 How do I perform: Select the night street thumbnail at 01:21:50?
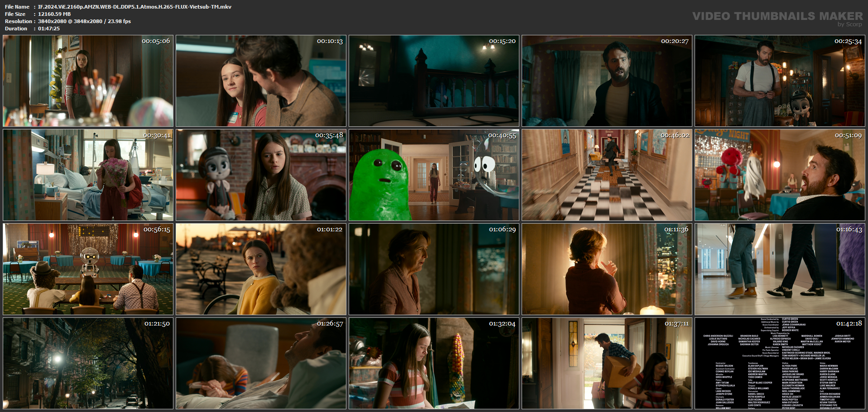[x=88, y=364]
